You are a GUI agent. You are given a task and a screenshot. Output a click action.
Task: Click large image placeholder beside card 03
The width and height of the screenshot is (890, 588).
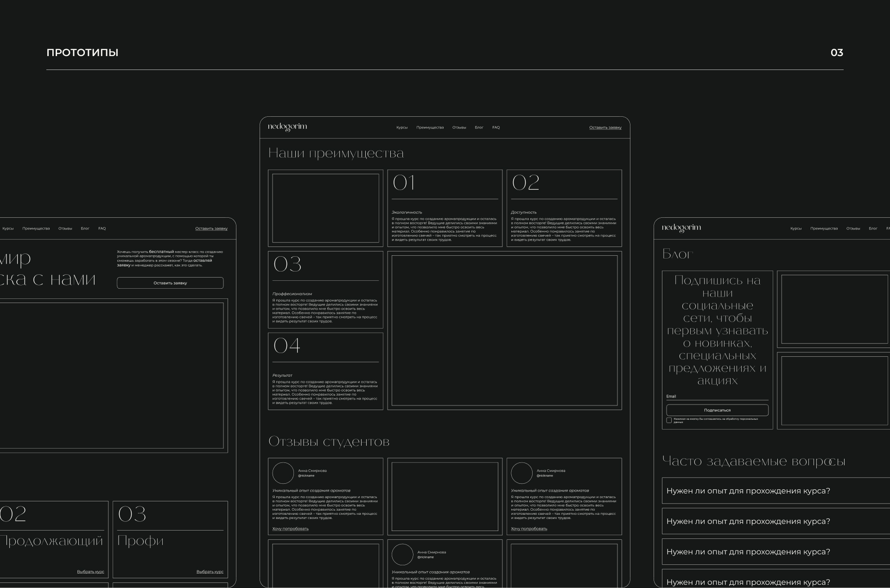click(x=504, y=330)
